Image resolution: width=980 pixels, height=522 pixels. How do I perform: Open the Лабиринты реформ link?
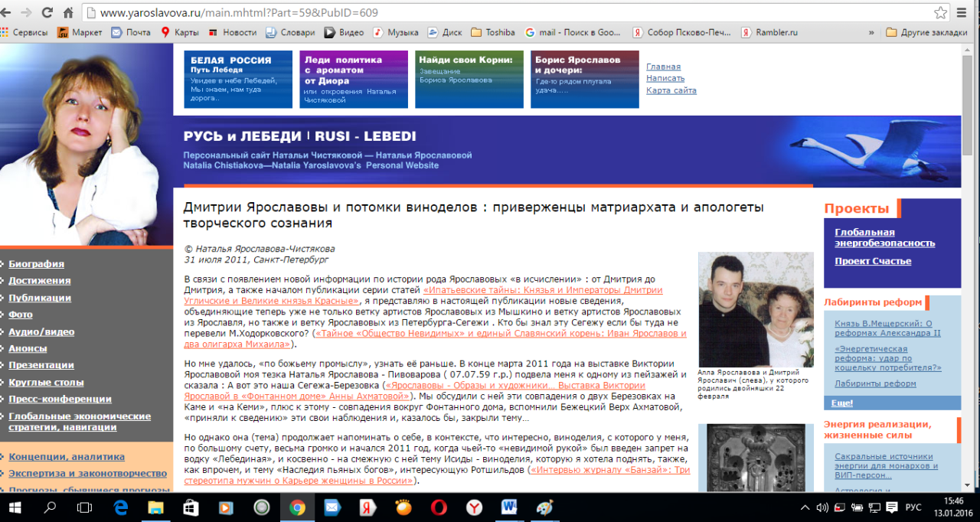coord(875,383)
